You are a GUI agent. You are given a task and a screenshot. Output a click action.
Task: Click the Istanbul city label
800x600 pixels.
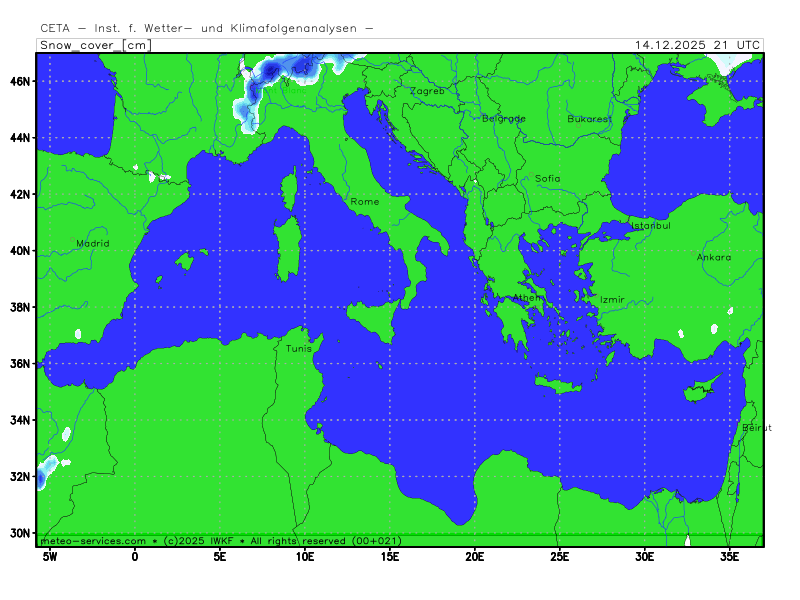650,225
